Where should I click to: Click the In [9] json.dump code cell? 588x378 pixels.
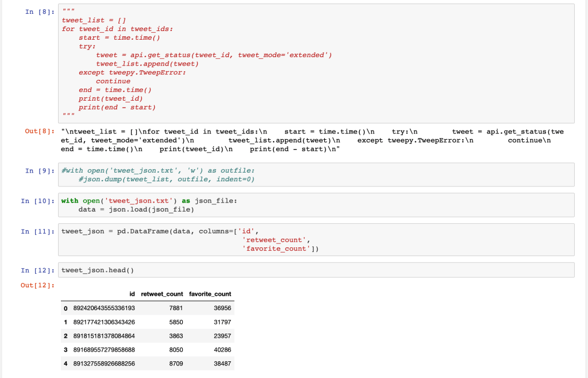316,175
